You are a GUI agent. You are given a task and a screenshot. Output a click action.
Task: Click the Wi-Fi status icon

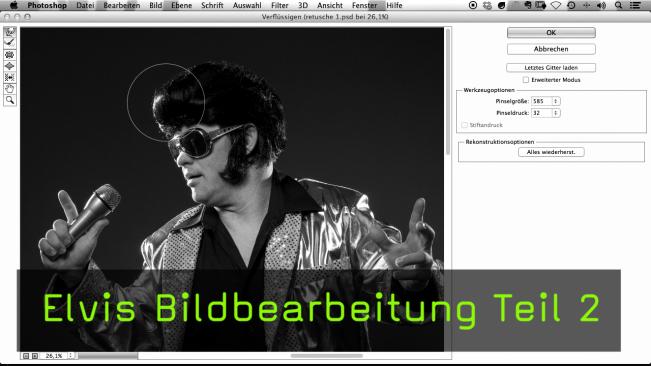pyautogui.click(x=556, y=5)
